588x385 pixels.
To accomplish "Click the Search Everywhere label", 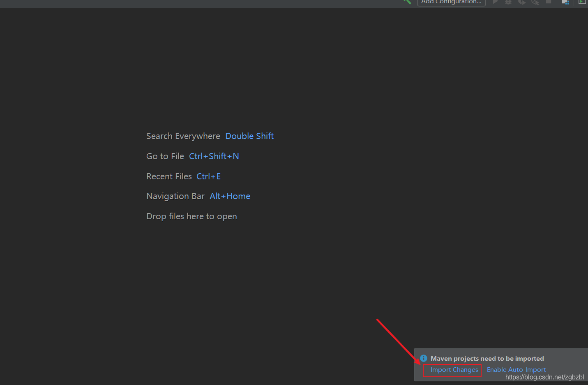I will (183, 136).
